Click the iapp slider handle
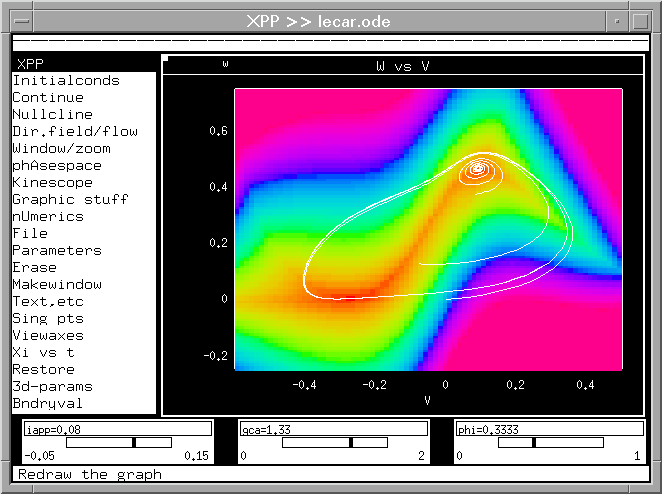Screen dimensions: 662x494 pyautogui.click(x=134, y=442)
